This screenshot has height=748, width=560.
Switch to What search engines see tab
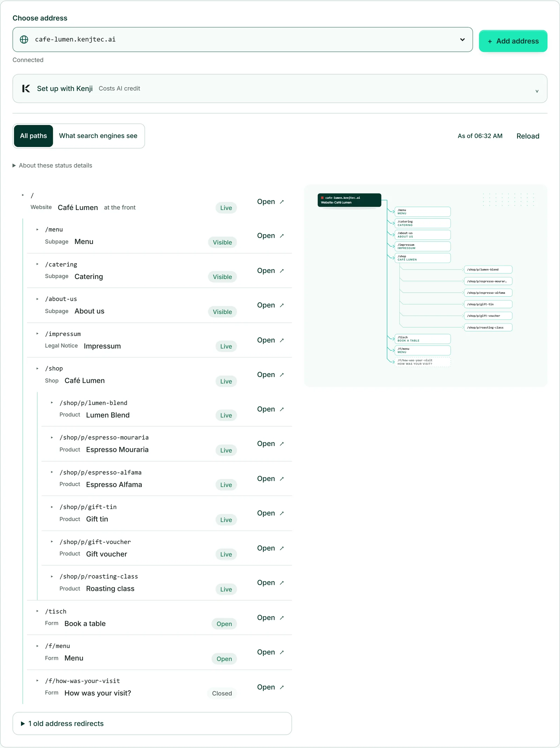point(98,136)
